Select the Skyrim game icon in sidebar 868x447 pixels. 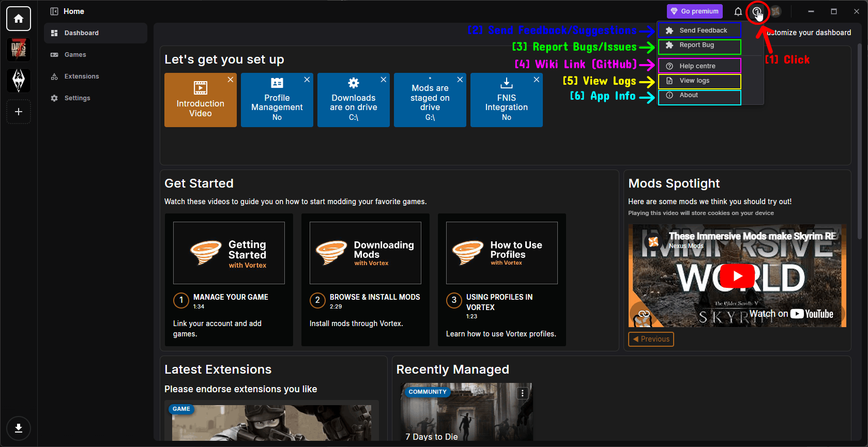point(19,81)
